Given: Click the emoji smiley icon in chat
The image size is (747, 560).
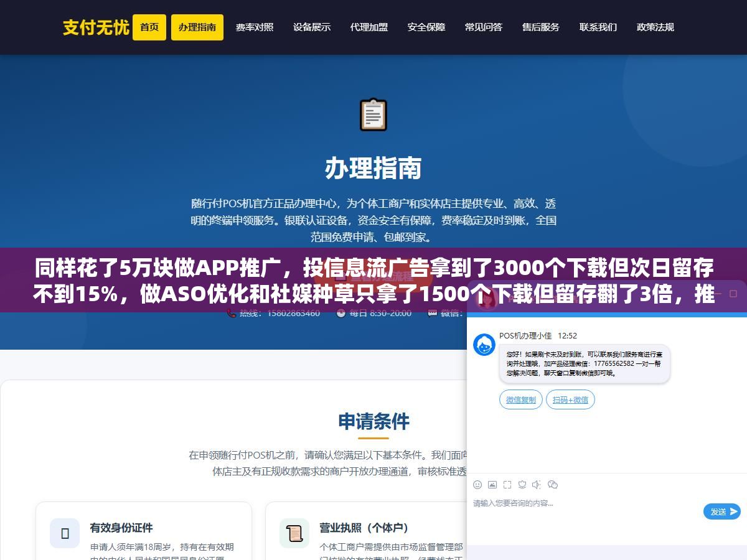Looking at the screenshot, I should [x=477, y=485].
